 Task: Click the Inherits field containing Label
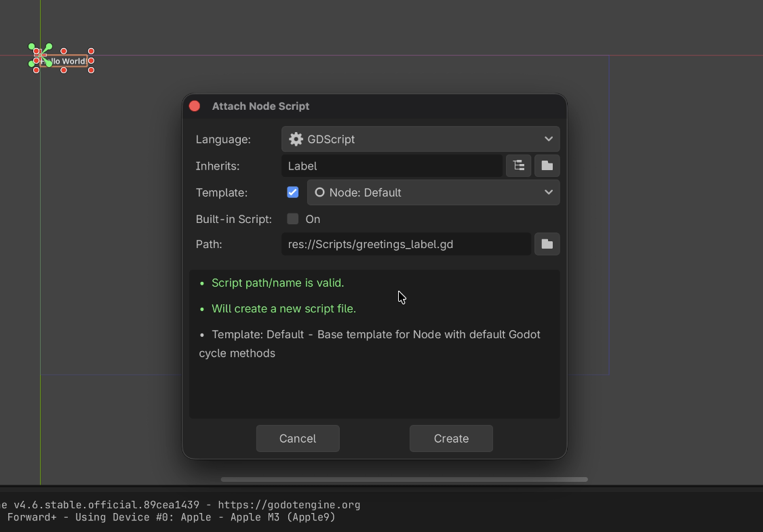point(392,165)
